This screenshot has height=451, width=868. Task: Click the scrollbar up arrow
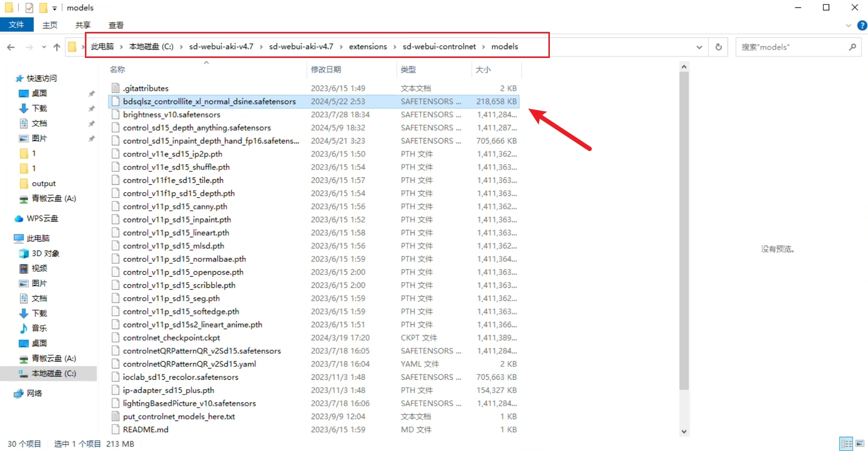(684, 67)
